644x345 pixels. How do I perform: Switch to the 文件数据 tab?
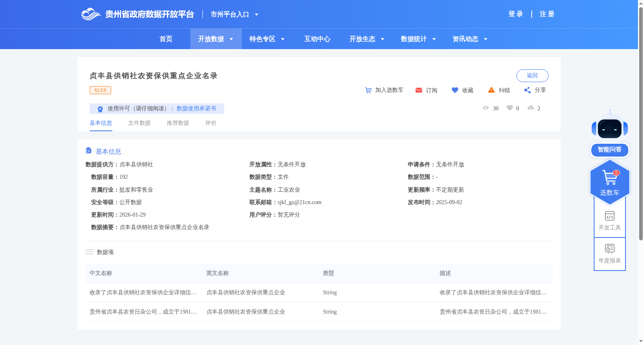coord(139,123)
